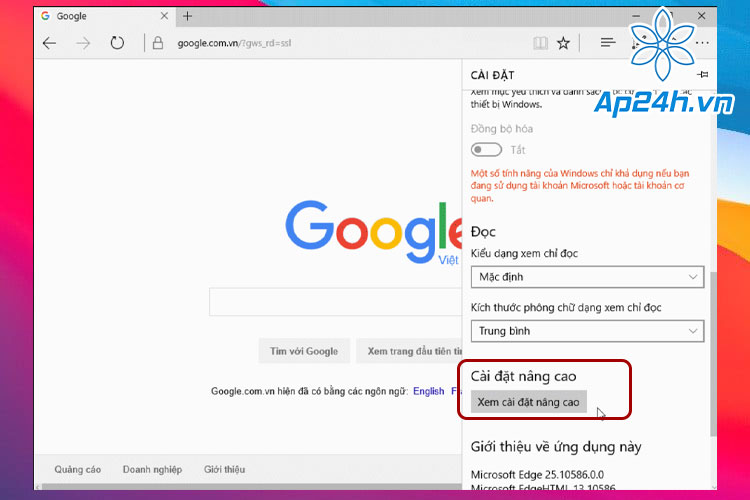Open the Trung bình font size dropdown
750x500 pixels.
(587, 331)
